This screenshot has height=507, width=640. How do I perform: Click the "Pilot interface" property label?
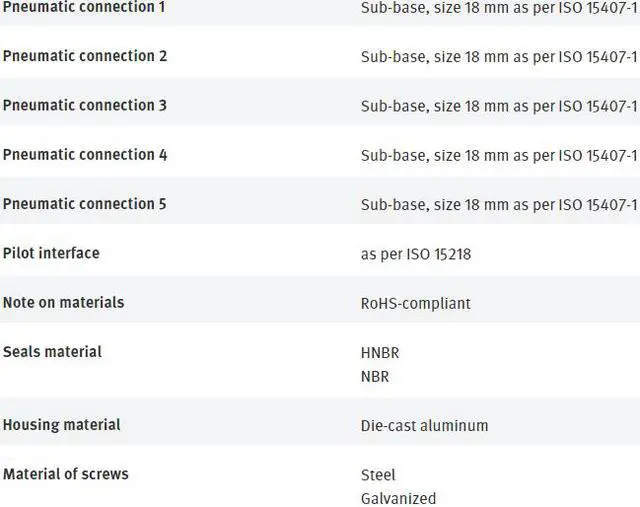click(x=51, y=253)
